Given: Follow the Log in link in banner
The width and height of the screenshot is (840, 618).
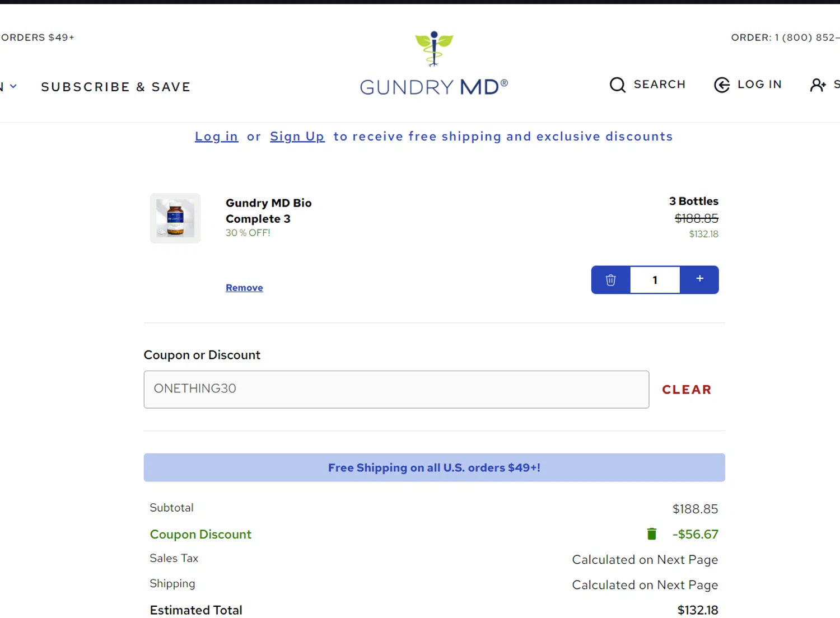Looking at the screenshot, I should pyautogui.click(x=216, y=137).
